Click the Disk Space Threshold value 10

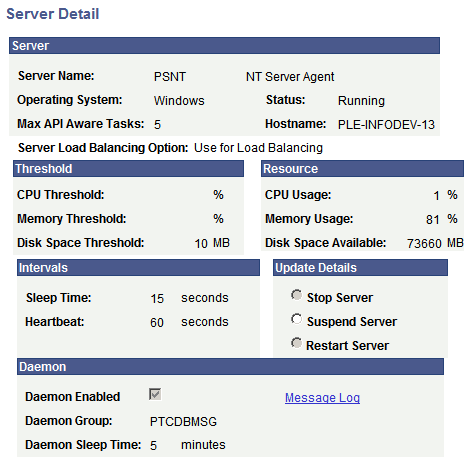pyautogui.click(x=201, y=244)
